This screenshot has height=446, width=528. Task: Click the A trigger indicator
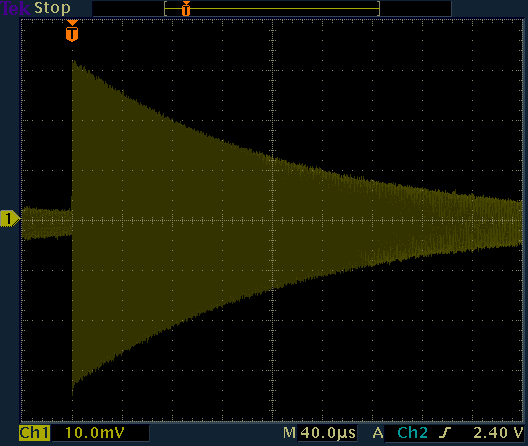[378, 433]
